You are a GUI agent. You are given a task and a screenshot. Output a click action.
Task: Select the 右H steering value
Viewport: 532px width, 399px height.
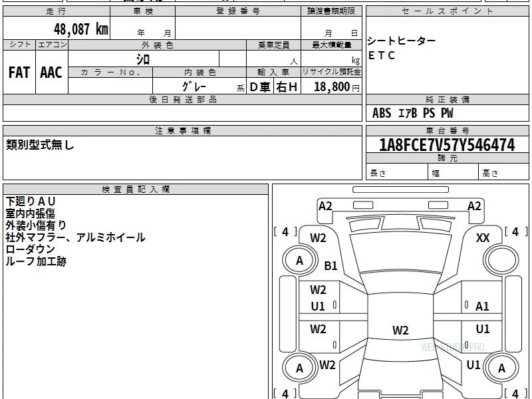(x=287, y=87)
